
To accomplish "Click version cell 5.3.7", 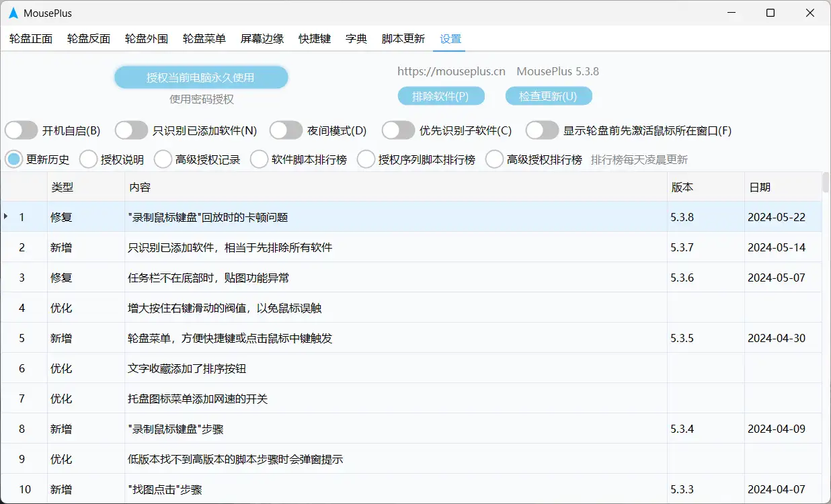I will tap(706, 247).
